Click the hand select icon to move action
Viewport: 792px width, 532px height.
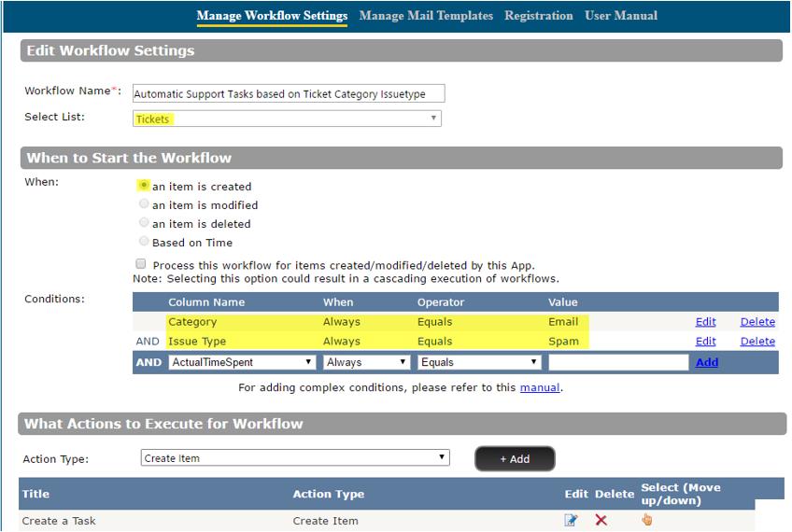pyautogui.click(x=646, y=520)
